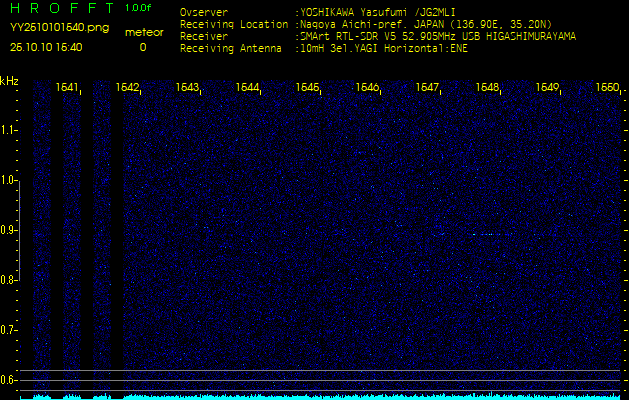
Task: Select the 1647 time marker
Action: [x=427, y=88]
